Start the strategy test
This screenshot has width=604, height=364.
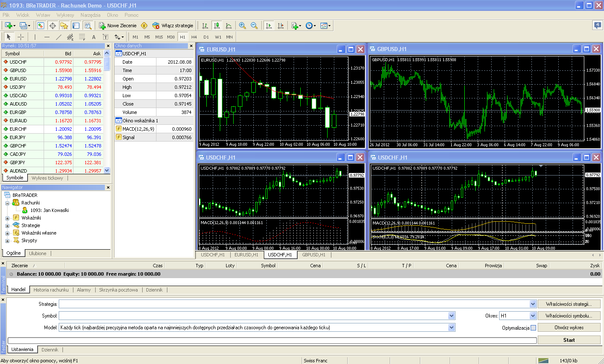pyautogui.click(x=569, y=340)
